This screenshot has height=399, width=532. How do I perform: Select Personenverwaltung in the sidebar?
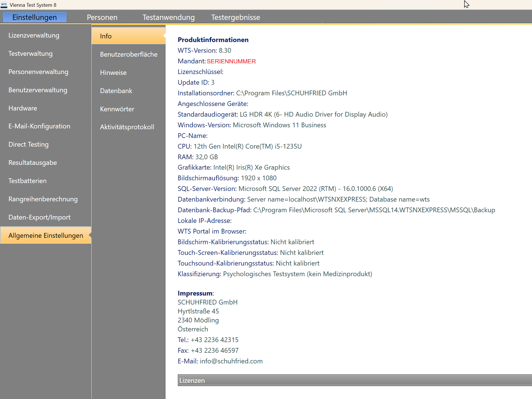[x=38, y=72]
